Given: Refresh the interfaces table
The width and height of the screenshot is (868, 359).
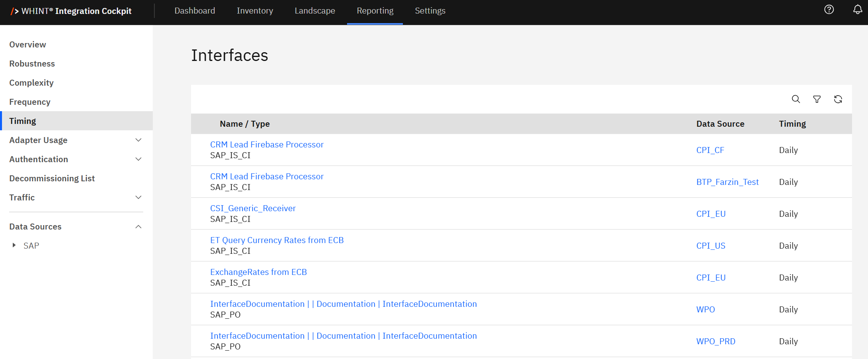Looking at the screenshot, I should 838,99.
